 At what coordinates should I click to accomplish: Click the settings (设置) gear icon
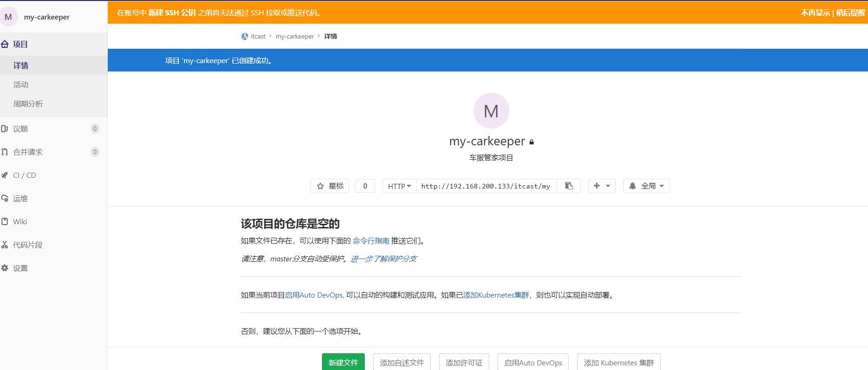tap(5, 268)
